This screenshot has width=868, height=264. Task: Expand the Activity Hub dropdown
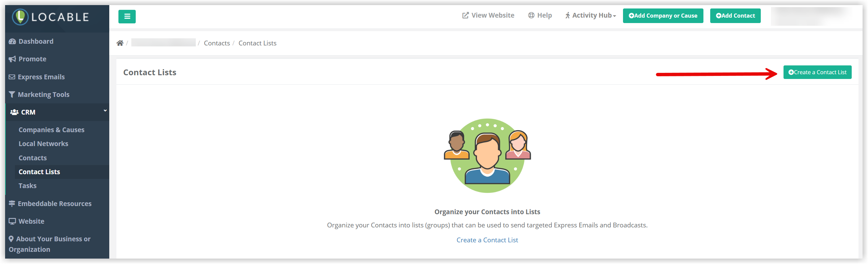[x=590, y=16]
